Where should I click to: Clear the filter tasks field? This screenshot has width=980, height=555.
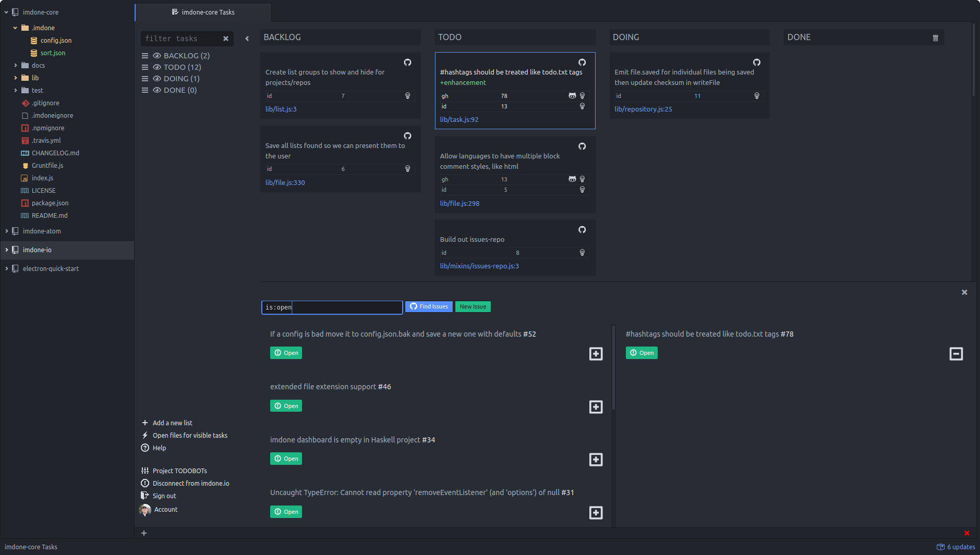point(226,39)
